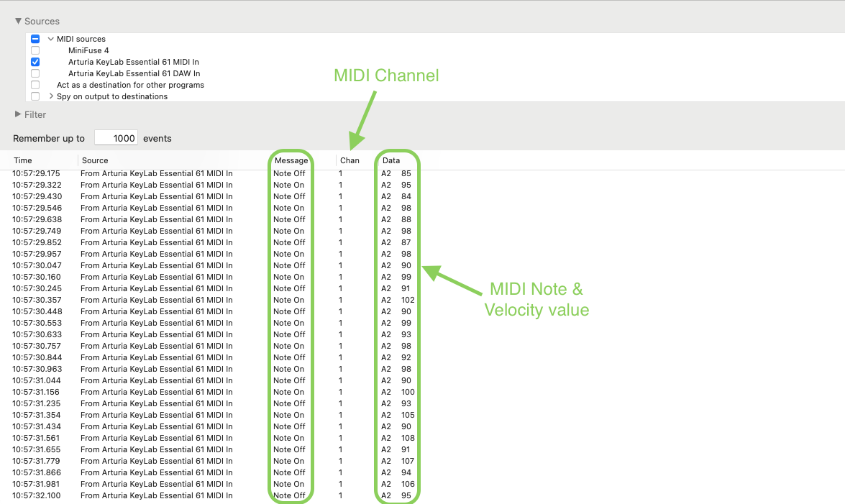Click the Remember up to events field
The width and height of the screenshot is (845, 504).
click(116, 138)
